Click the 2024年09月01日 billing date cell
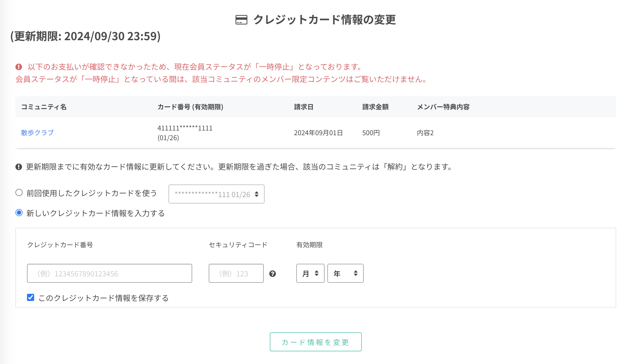The width and height of the screenshot is (636, 364). pyautogui.click(x=318, y=132)
